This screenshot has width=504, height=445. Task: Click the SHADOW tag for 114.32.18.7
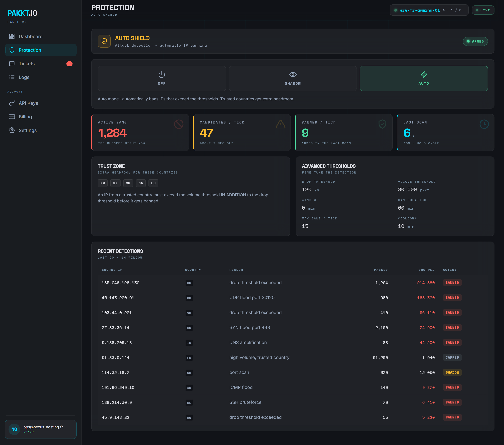(452, 372)
